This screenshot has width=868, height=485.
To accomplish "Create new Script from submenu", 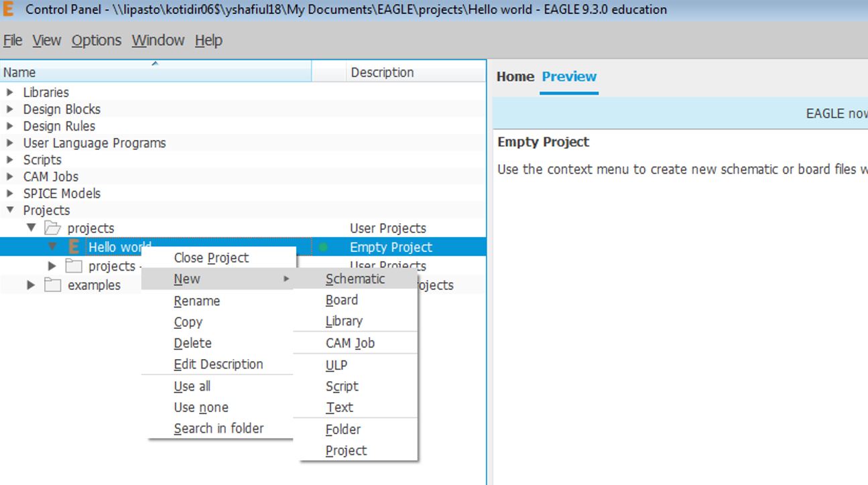I will [x=355, y=387].
